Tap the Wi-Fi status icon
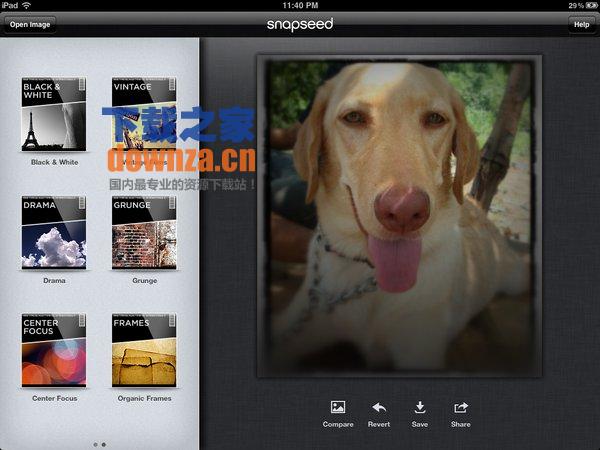This screenshot has height=450, width=600. click(26, 5)
